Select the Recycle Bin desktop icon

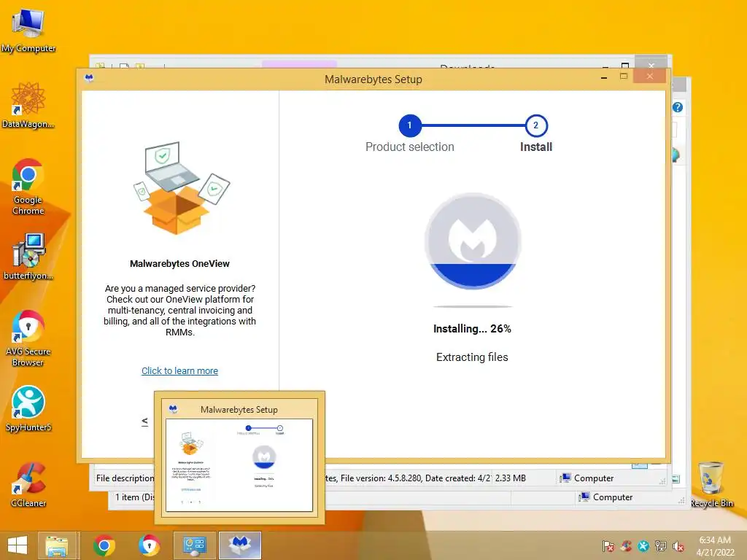[711, 485]
